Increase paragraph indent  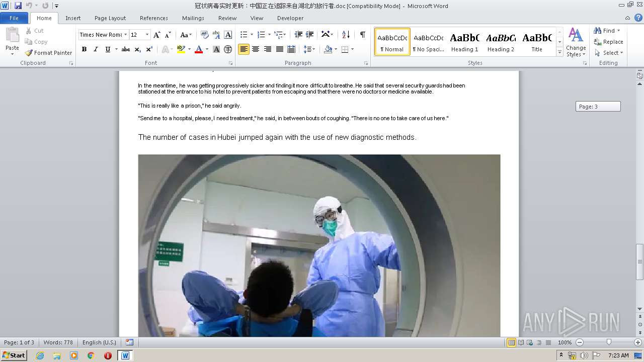click(x=310, y=35)
